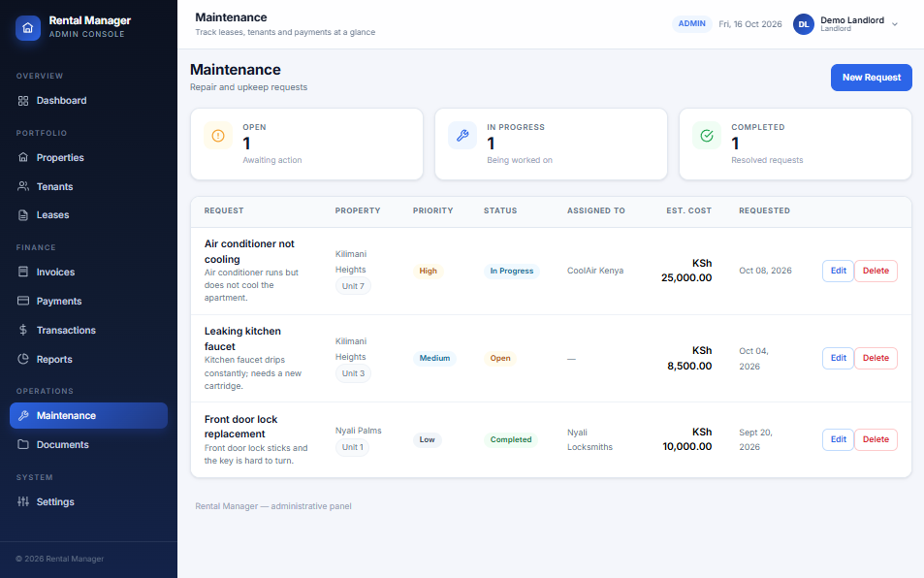Click the In Progress card wrench icon
Viewport: 924px width, 578px height.
462,136
